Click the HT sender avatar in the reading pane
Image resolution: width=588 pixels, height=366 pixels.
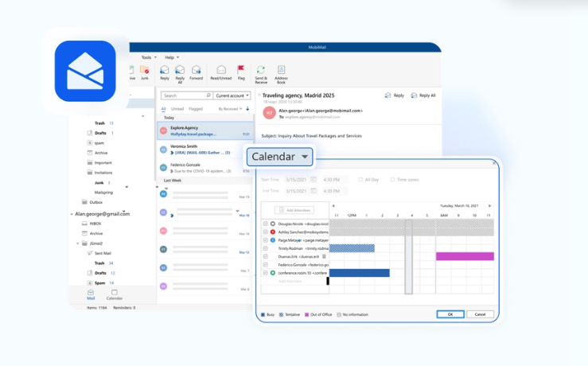[269, 113]
